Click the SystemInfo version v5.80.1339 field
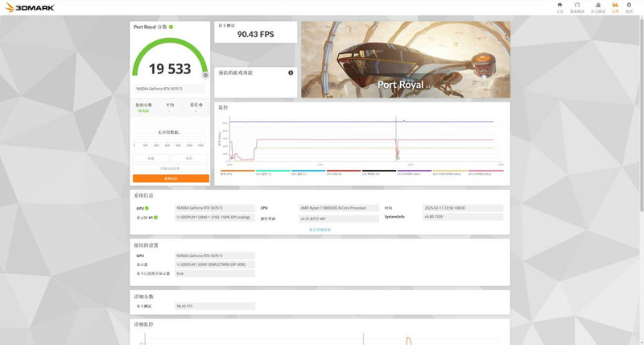 tap(463, 217)
